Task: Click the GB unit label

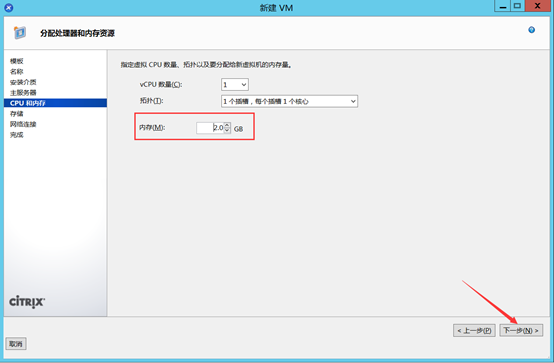Action: coord(238,129)
